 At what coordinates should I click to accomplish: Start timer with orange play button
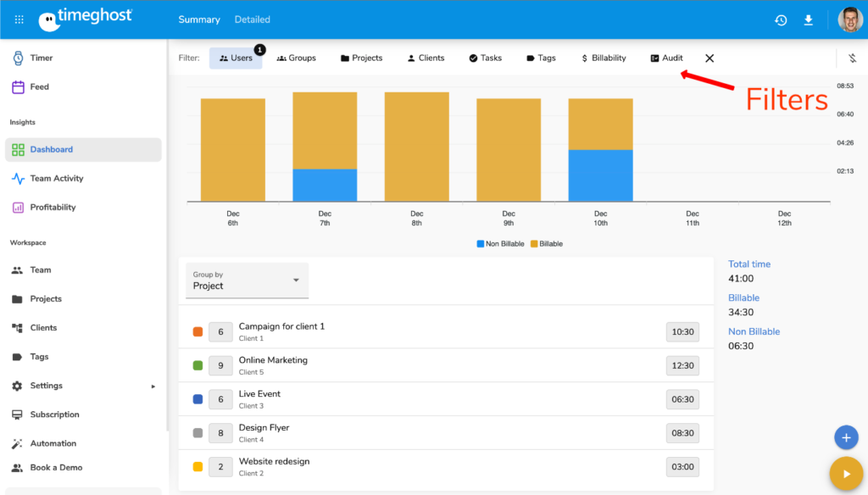point(845,473)
